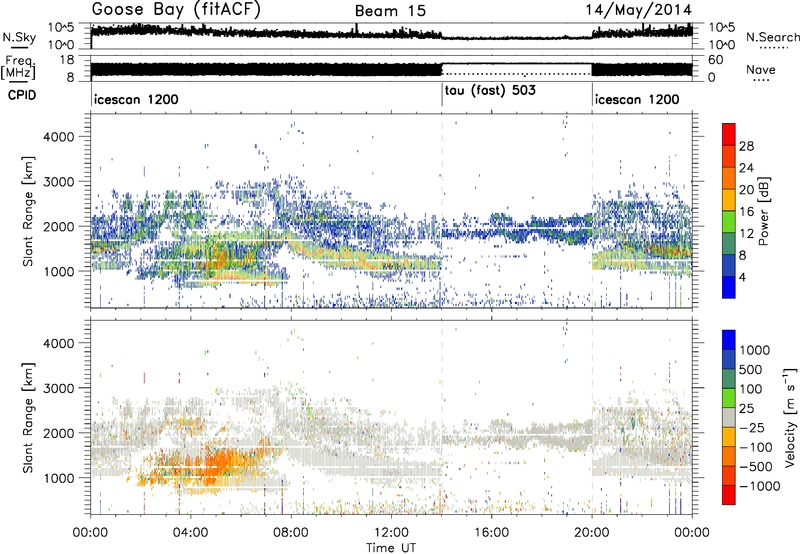
Task: Click the '16' tick on the Power scale
Action: pyautogui.click(x=746, y=212)
